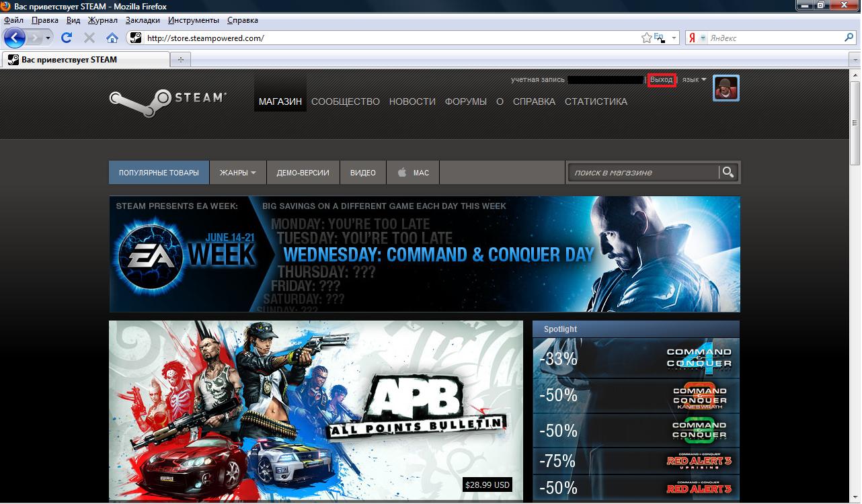862x504 pixels.
Task: Expand the язык language dropdown
Action: coord(695,79)
